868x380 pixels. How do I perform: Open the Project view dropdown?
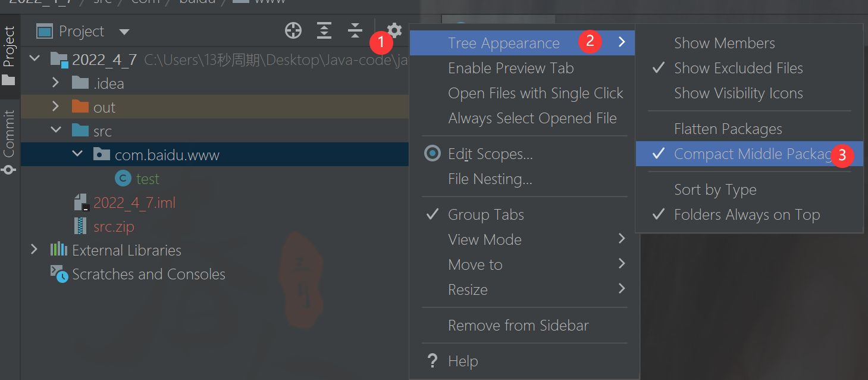124,32
